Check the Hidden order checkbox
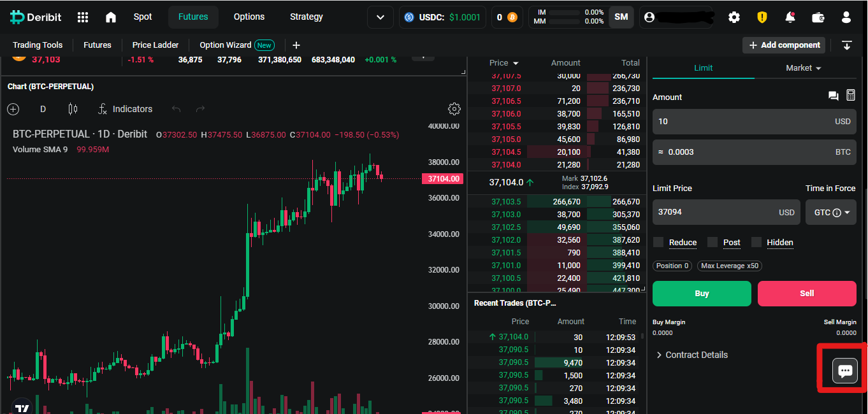Viewport: 868px width, 414px height. tap(756, 242)
